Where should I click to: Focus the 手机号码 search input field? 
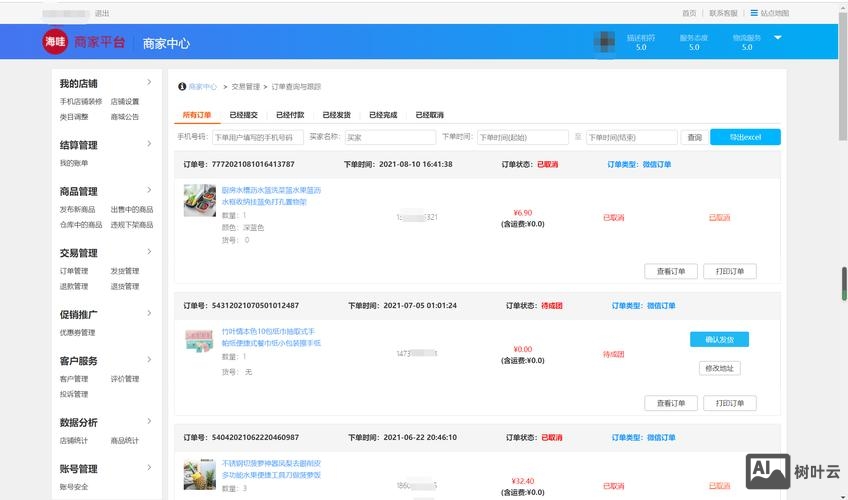pyautogui.click(x=257, y=138)
